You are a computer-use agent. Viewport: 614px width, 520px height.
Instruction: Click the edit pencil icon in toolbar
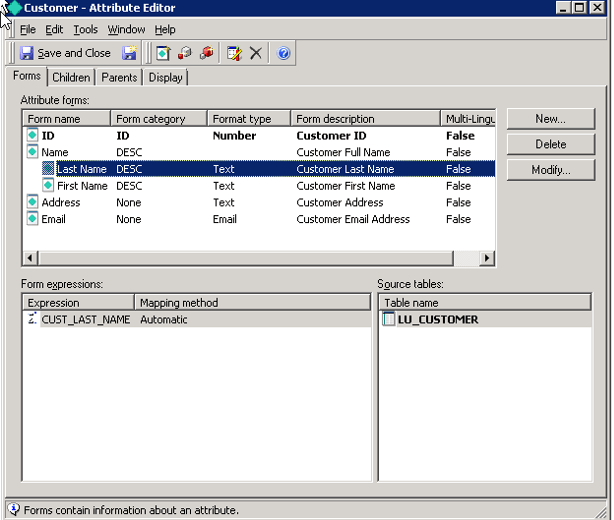pyautogui.click(x=235, y=53)
